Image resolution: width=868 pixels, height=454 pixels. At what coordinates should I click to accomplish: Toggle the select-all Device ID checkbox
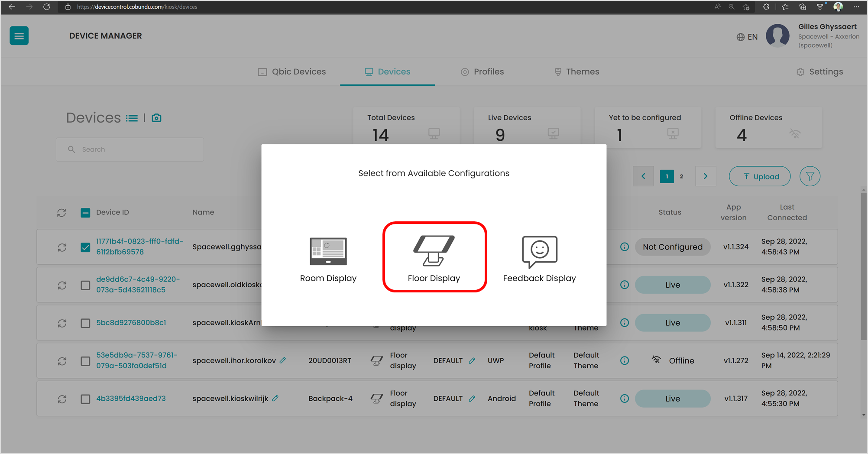point(85,213)
